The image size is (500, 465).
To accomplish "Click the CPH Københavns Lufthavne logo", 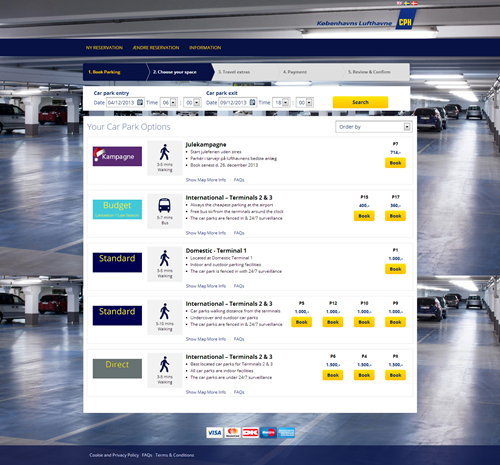I will point(366,20).
